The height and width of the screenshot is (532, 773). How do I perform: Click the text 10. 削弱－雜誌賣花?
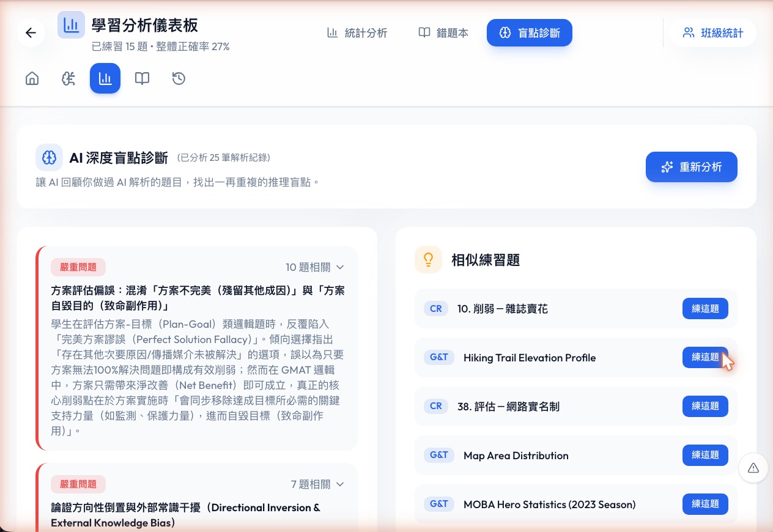(x=503, y=309)
